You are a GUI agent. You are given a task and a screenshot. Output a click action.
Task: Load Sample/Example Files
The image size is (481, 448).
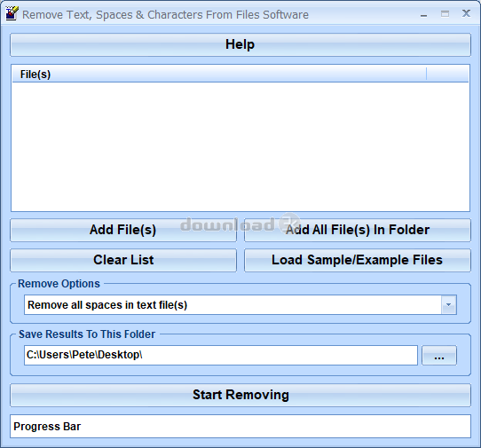(x=358, y=260)
